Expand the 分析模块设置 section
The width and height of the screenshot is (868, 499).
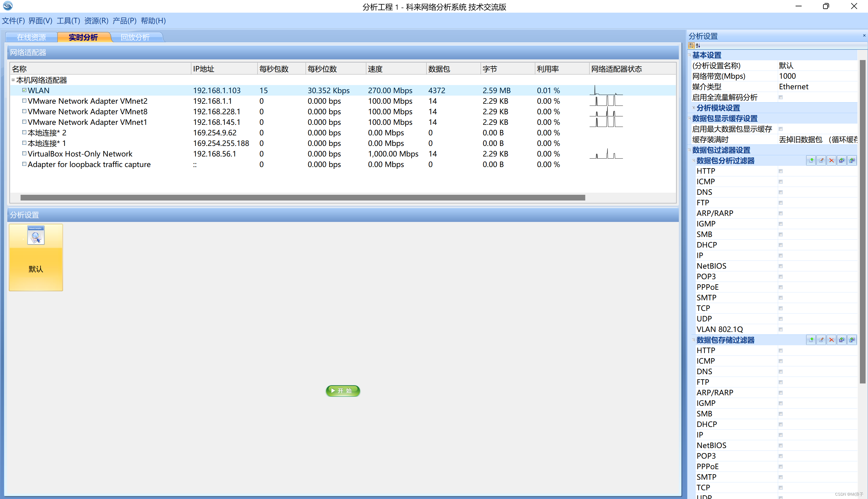click(693, 108)
